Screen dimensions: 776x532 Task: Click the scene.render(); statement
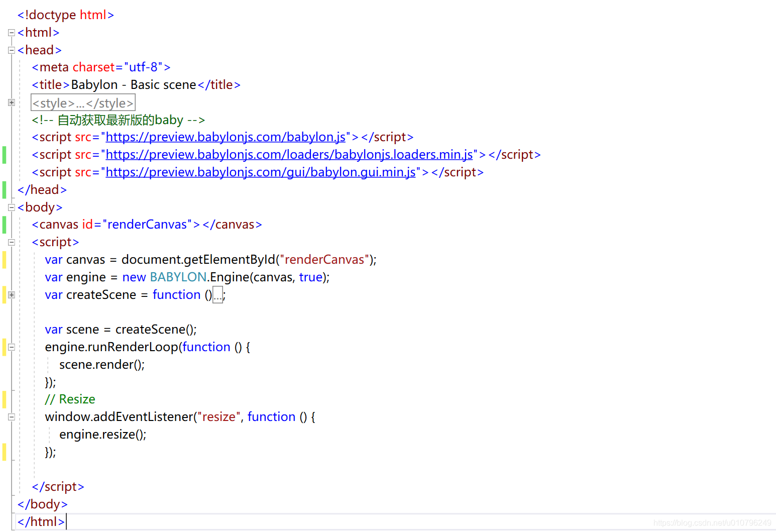coord(102,365)
